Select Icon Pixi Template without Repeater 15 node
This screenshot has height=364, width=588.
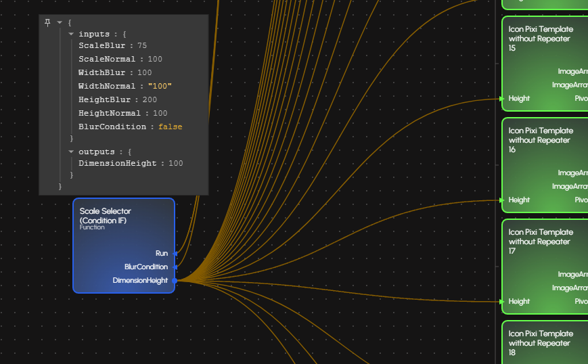click(x=545, y=64)
